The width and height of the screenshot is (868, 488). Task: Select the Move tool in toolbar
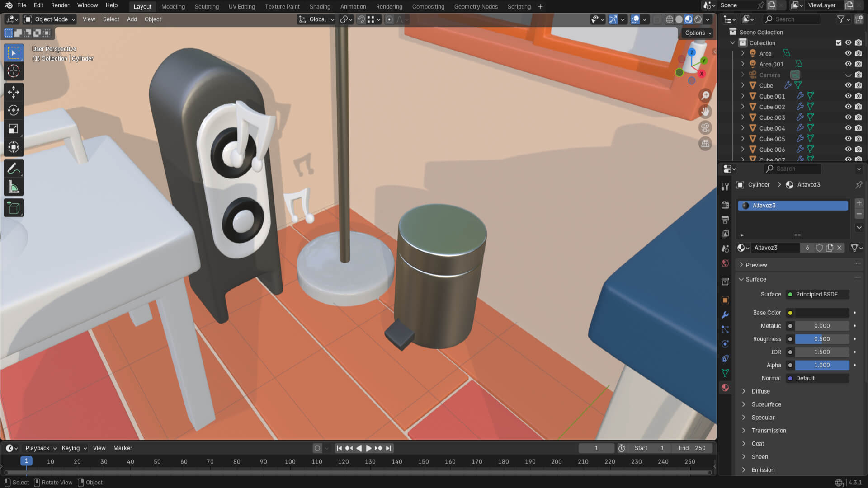click(x=14, y=92)
